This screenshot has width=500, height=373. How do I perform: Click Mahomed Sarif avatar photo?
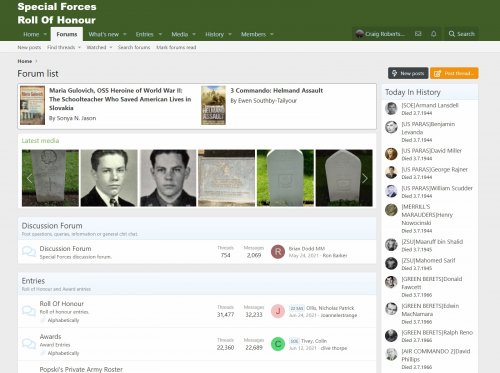point(391,264)
